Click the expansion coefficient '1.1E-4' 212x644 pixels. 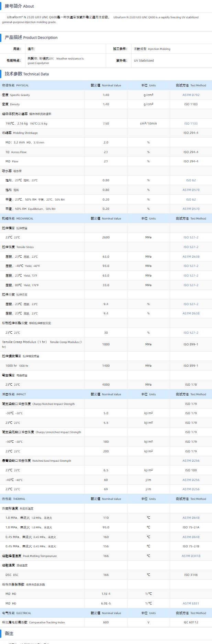coord(106,594)
